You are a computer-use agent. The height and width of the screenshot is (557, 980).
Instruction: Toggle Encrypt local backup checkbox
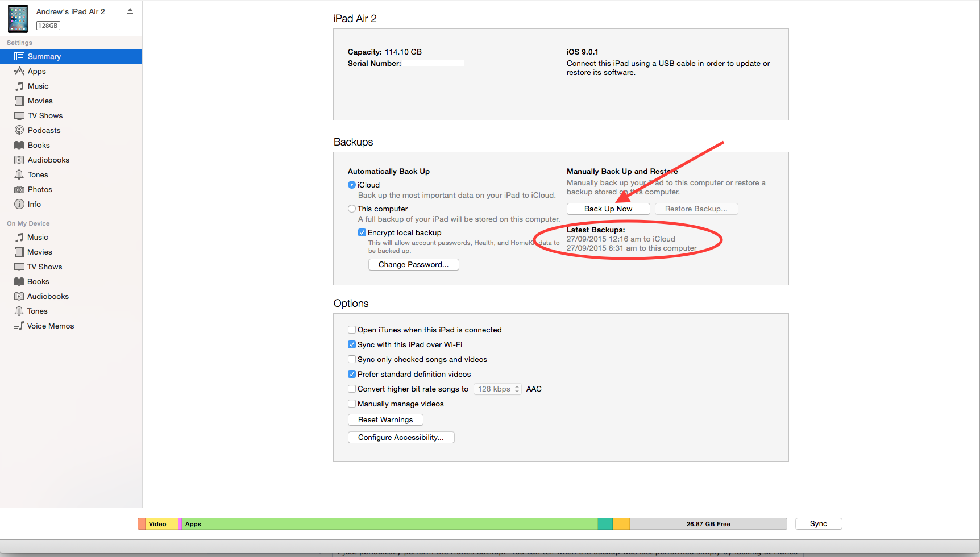[362, 232]
